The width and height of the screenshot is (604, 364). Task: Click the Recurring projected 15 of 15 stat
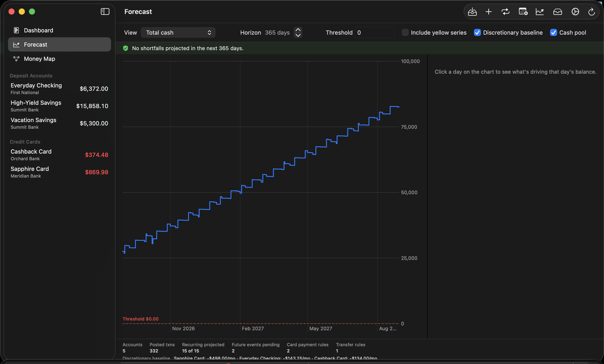[203, 348]
